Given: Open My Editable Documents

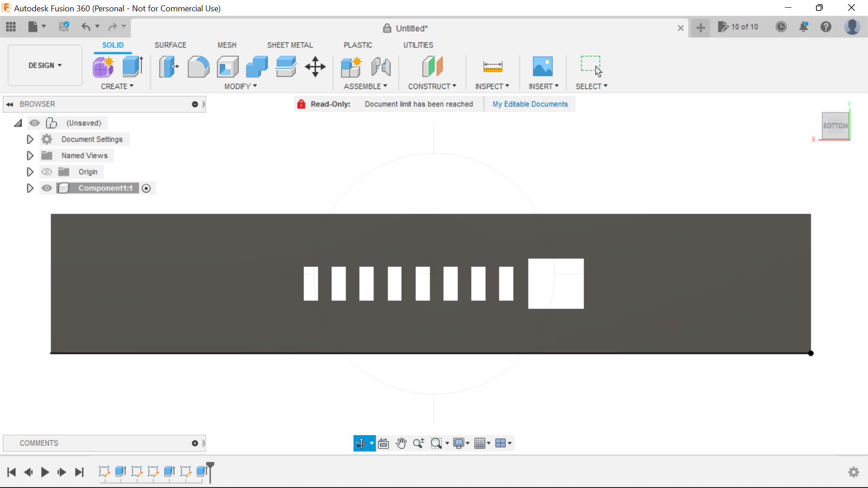Looking at the screenshot, I should pos(530,104).
